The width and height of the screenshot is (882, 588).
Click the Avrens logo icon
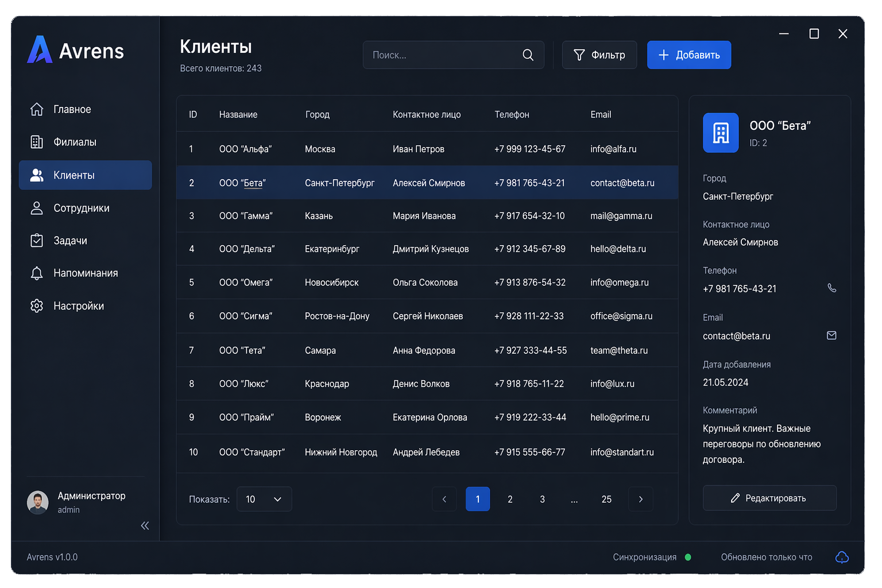(38, 51)
